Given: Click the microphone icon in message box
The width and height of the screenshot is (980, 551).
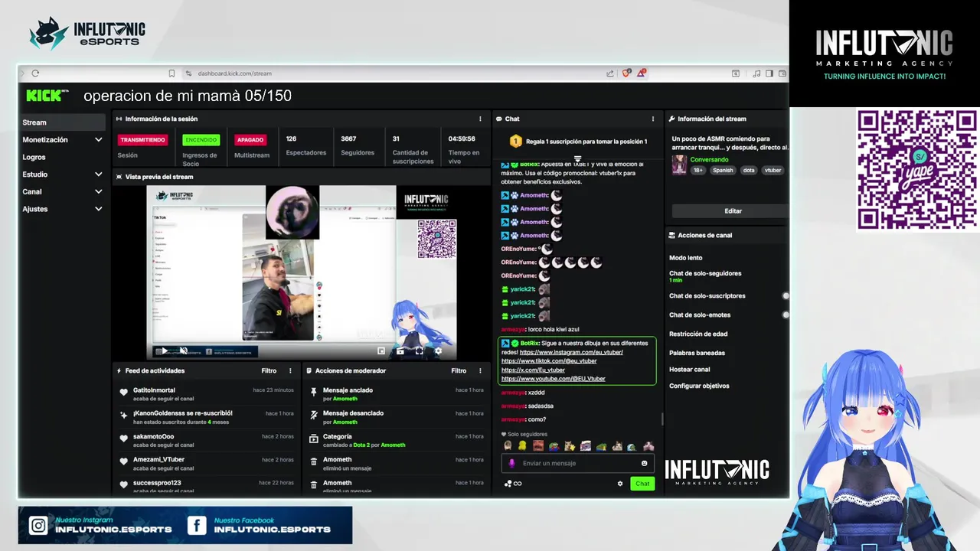Looking at the screenshot, I should (512, 463).
